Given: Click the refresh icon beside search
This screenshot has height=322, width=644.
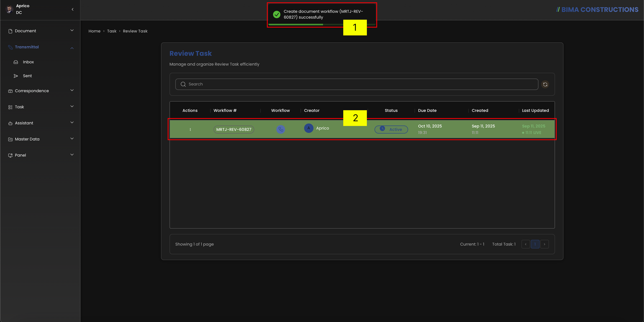Looking at the screenshot, I should click(x=545, y=84).
